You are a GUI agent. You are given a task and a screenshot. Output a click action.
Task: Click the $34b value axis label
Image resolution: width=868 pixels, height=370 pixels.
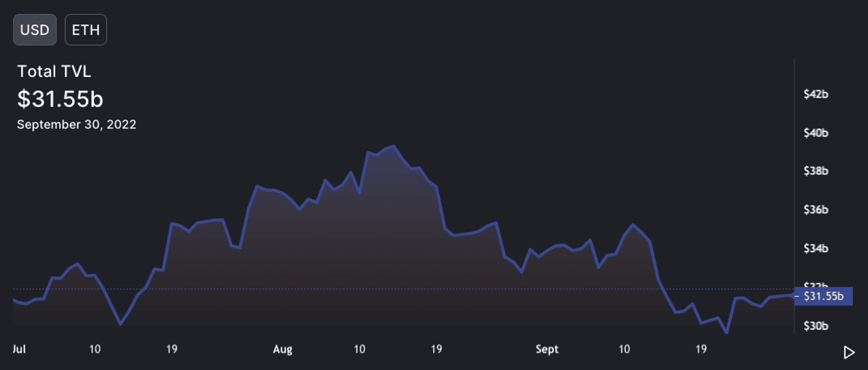(x=815, y=249)
